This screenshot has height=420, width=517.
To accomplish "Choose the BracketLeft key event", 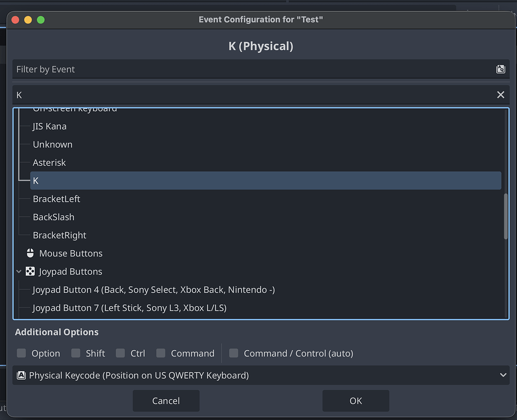I will click(x=56, y=199).
